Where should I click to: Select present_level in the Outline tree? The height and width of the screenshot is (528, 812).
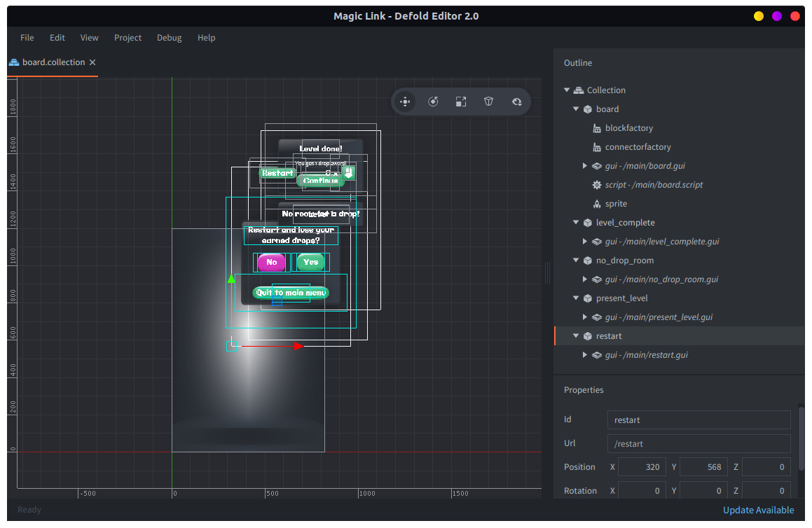tap(621, 298)
